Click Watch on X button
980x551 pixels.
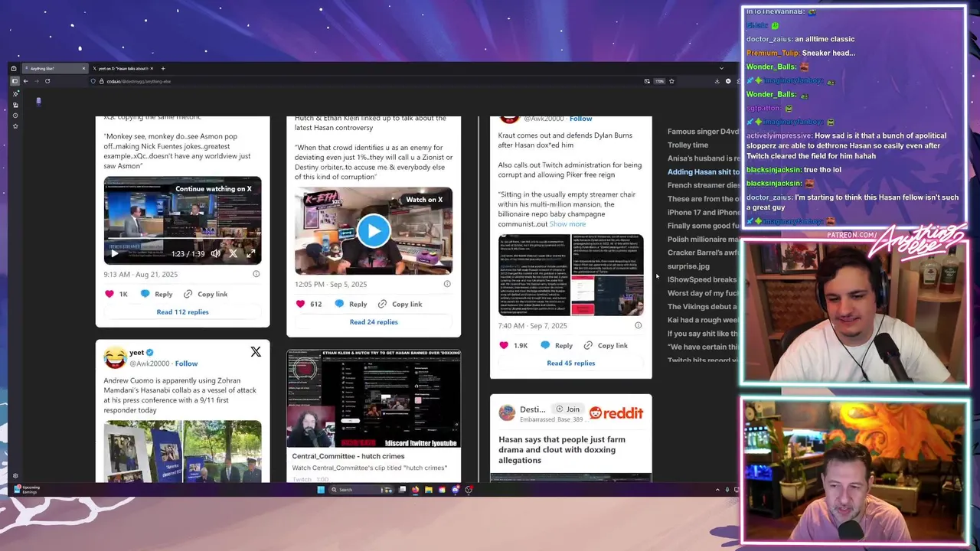pos(424,200)
